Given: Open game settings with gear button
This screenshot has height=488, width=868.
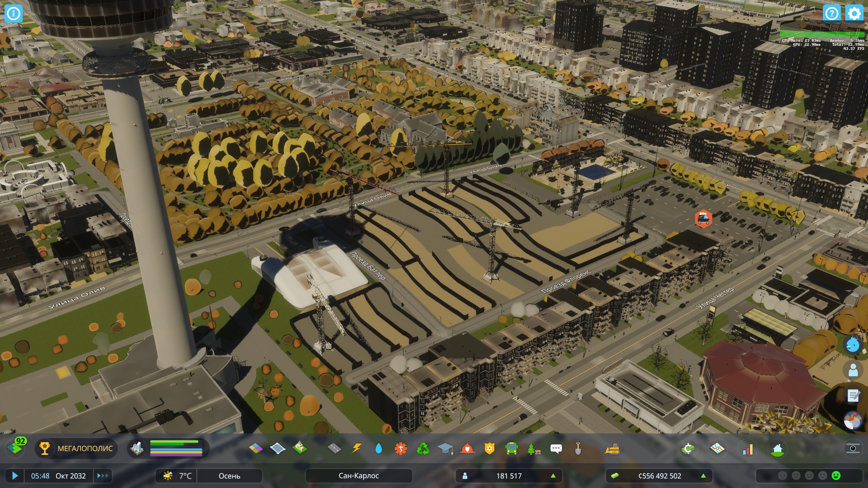Looking at the screenshot, I should [854, 14].
